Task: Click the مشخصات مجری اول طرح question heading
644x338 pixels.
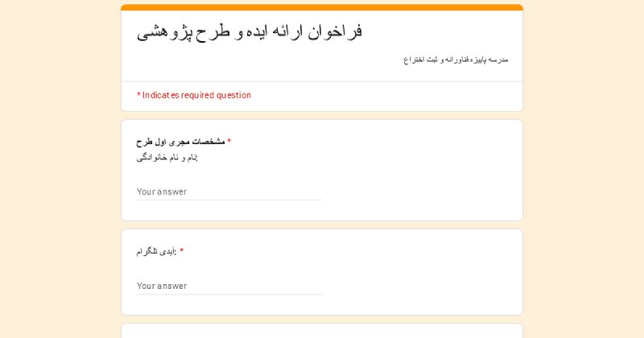Action: pyautogui.click(x=180, y=142)
